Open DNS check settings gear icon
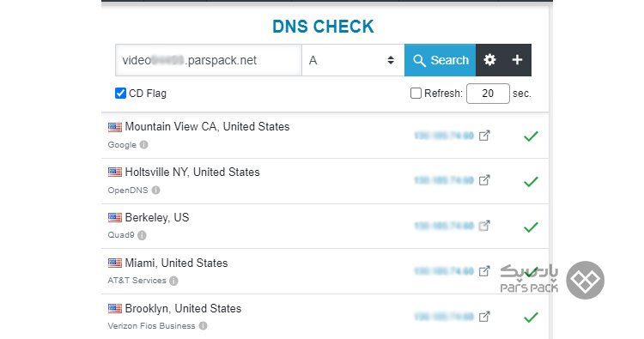This screenshot has width=644, height=339. pos(489,60)
